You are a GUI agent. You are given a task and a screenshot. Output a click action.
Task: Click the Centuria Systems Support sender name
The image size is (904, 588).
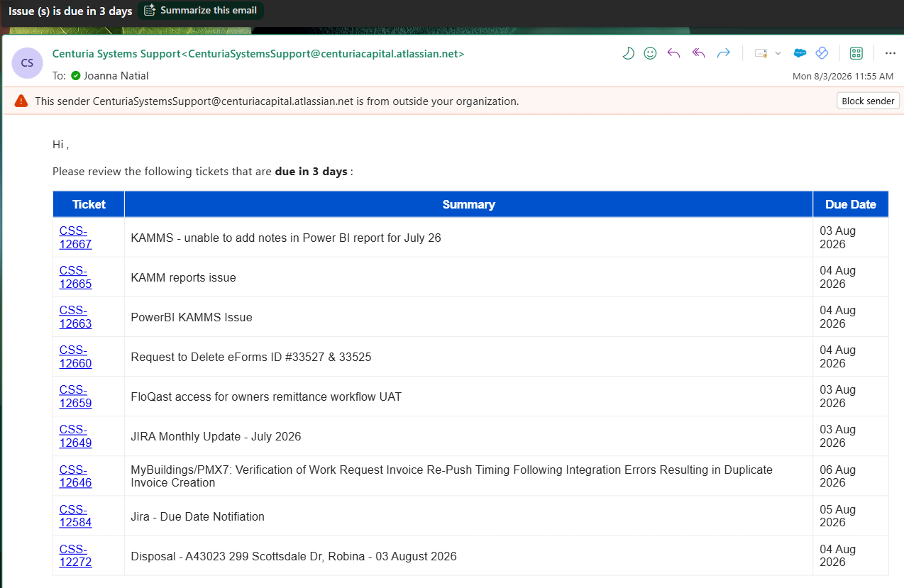(x=258, y=54)
